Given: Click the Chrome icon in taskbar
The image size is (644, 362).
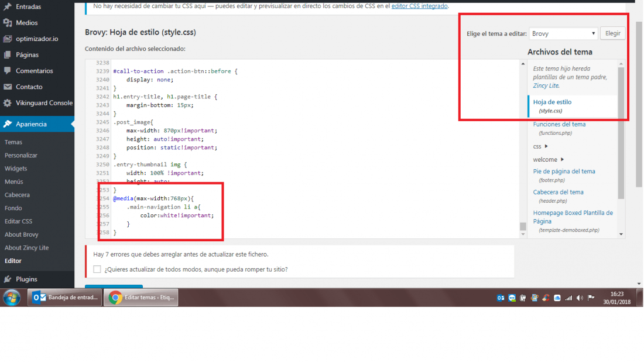Looking at the screenshot, I should click(115, 297).
